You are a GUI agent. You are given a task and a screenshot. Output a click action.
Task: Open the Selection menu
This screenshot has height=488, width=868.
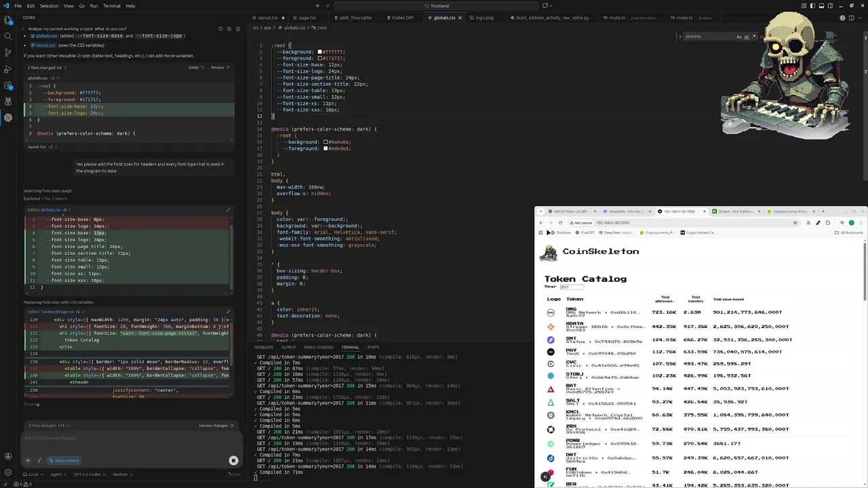49,5
